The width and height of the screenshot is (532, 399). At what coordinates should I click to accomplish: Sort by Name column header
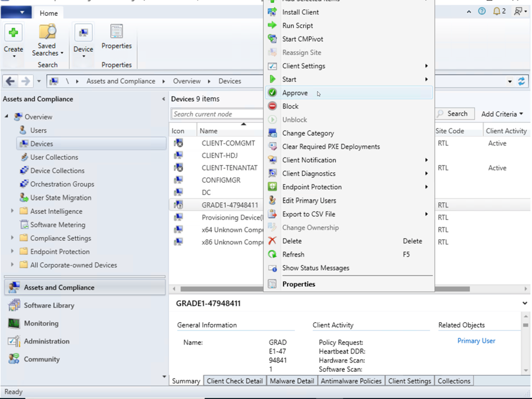click(230, 131)
